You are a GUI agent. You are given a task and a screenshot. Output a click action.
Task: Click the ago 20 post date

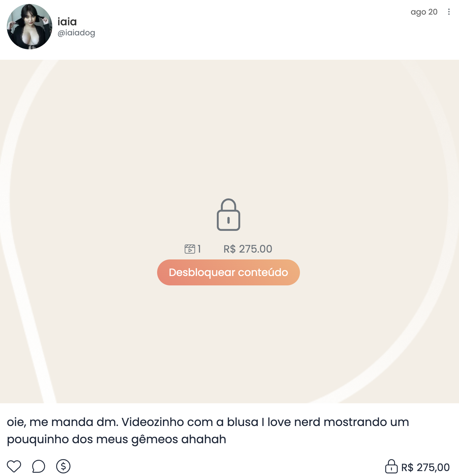pyautogui.click(x=424, y=12)
